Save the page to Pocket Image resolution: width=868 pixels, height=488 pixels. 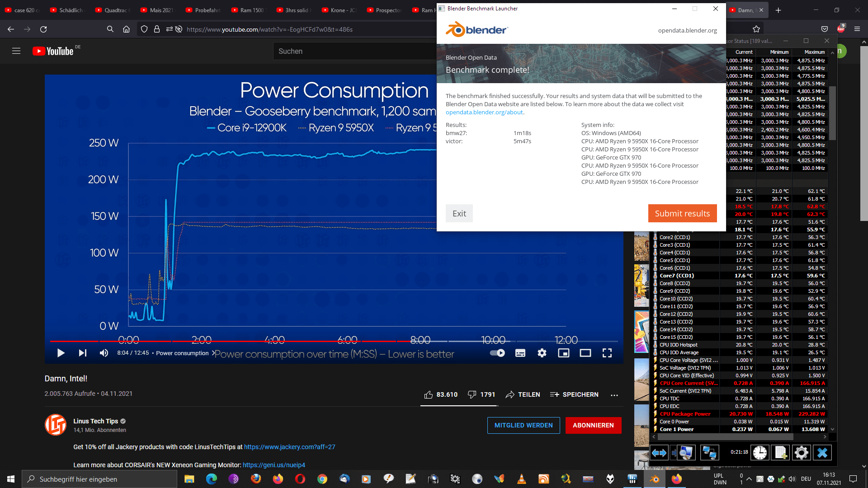tap(825, 29)
